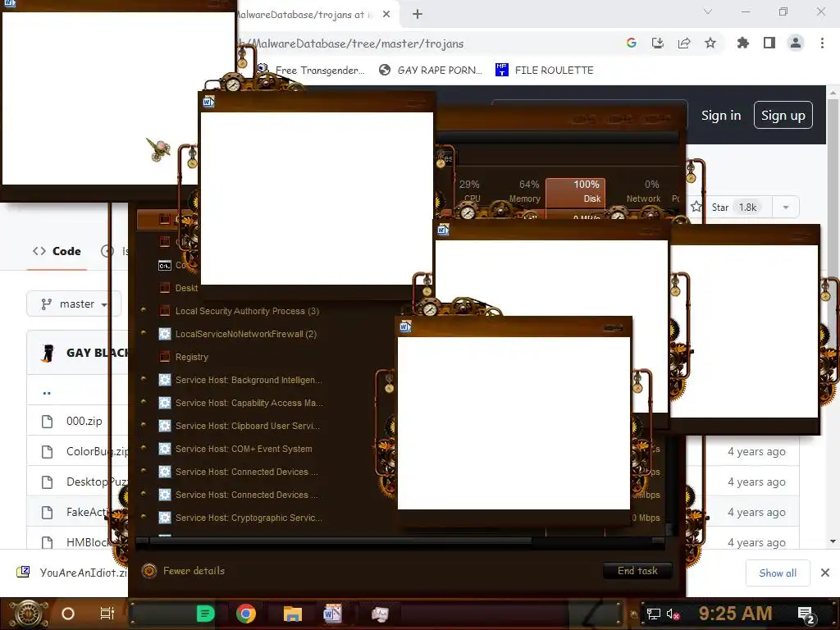Screen dimensions: 840x630
Task: Sort Task Manager by the CPU column
Action: tap(469, 191)
